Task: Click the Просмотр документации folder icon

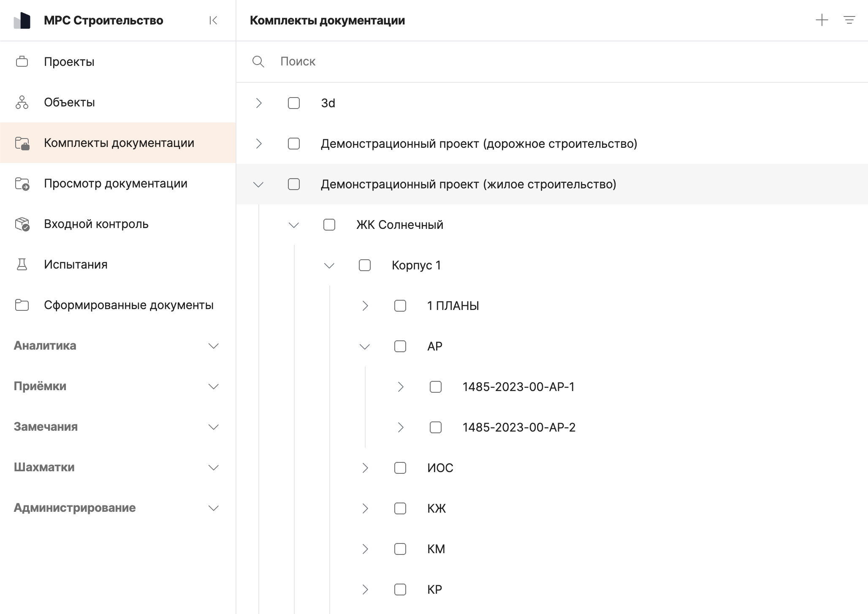Action: pos(22,183)
